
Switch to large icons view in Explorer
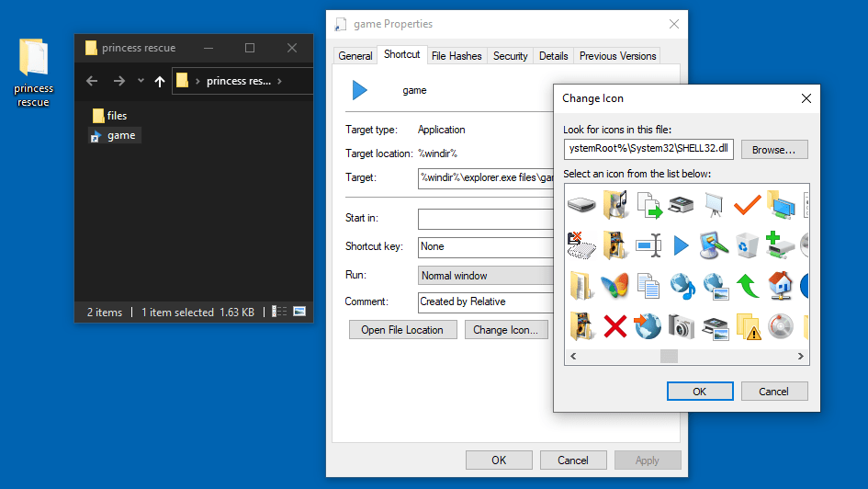tap(299, 313)
